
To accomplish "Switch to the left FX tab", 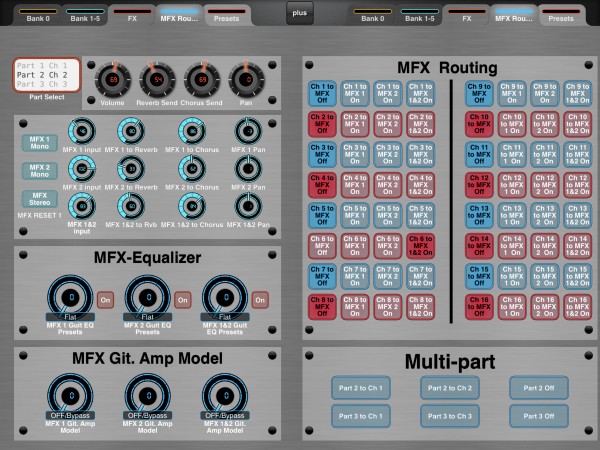I will pyautogui.click(x=132, y=15).
